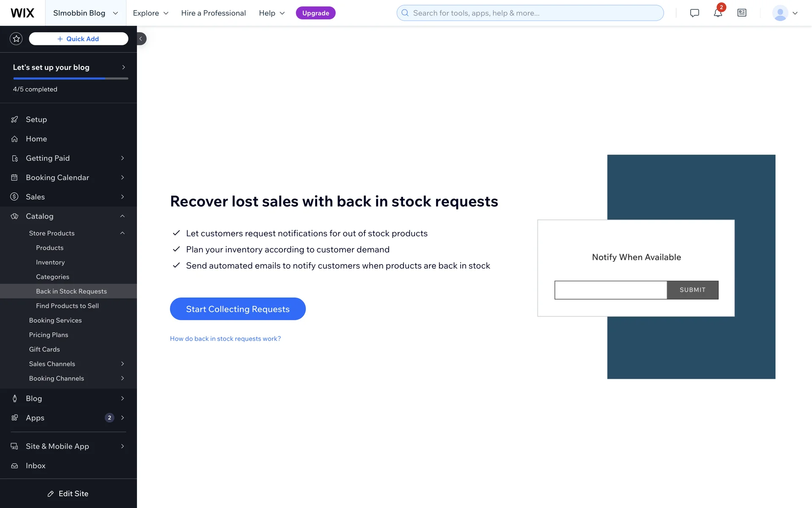Screen dimensions: 812x508
Task: Click the search tools and apps field
Action: (530, 13)
